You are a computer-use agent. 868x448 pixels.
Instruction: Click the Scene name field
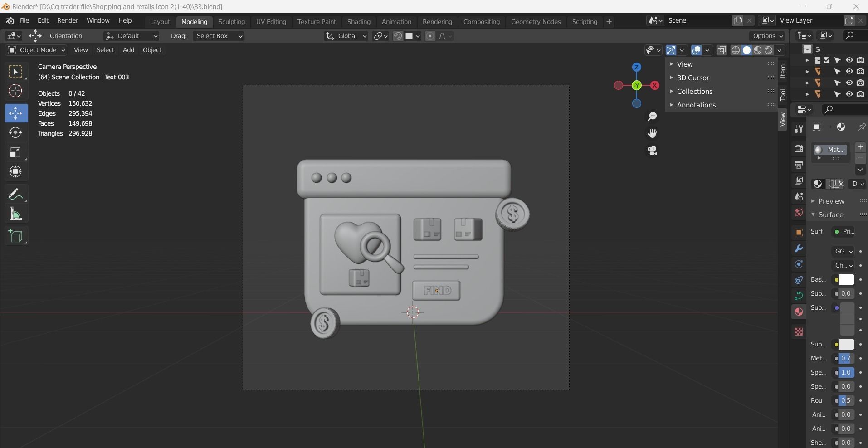[x=698, y=21]
